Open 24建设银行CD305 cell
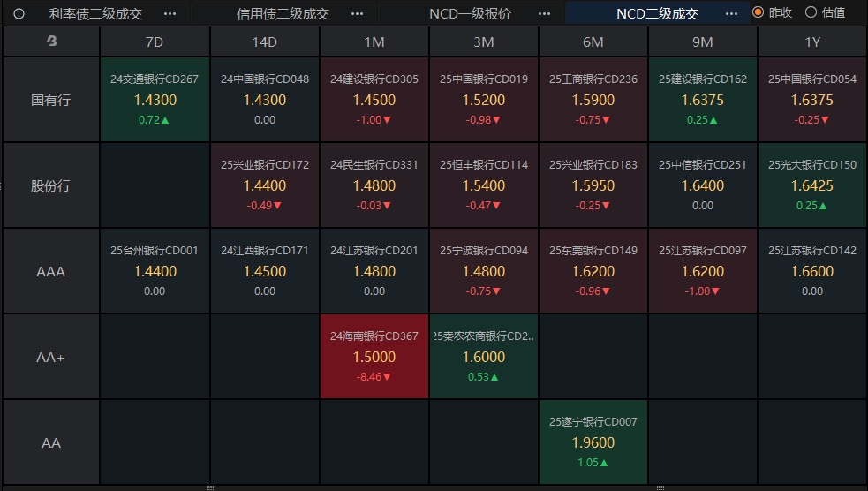The image size is (868, 491). pos(374,100)
